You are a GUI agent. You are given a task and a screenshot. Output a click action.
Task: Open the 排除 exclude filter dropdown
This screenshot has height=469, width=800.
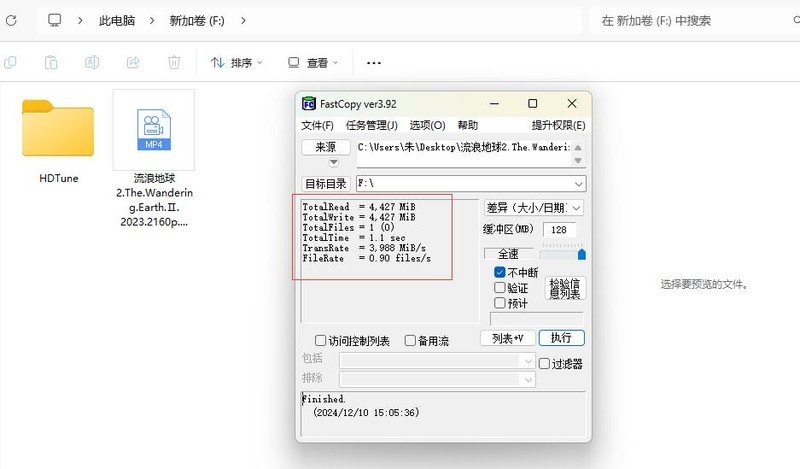(528, 379)
